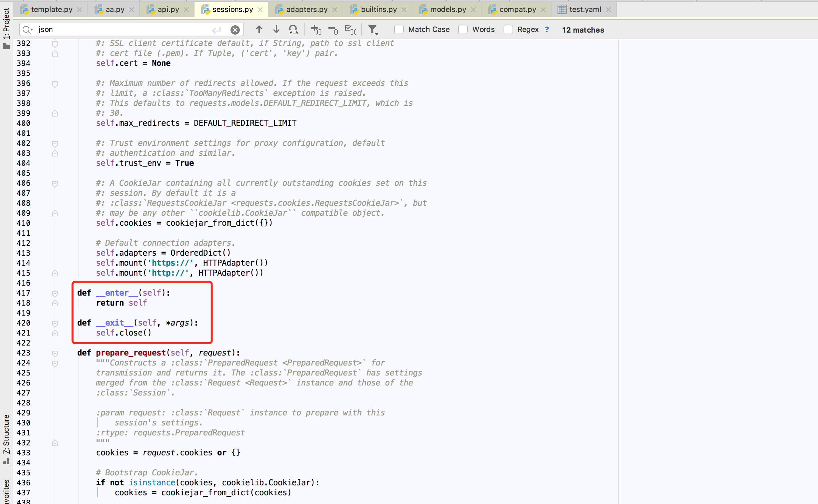Enable Match Case checkbox

(399, 29)
